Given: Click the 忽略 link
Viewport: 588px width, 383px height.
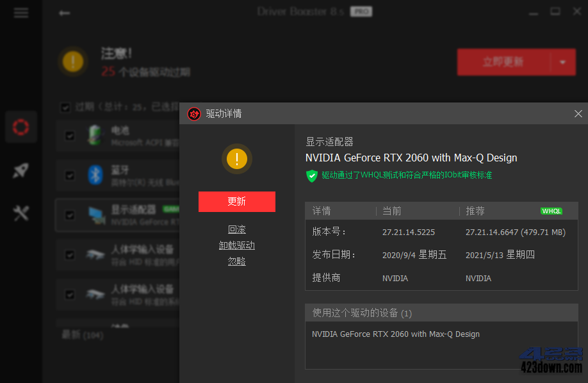Looking at the screenshot, I should tap(237, 261).
